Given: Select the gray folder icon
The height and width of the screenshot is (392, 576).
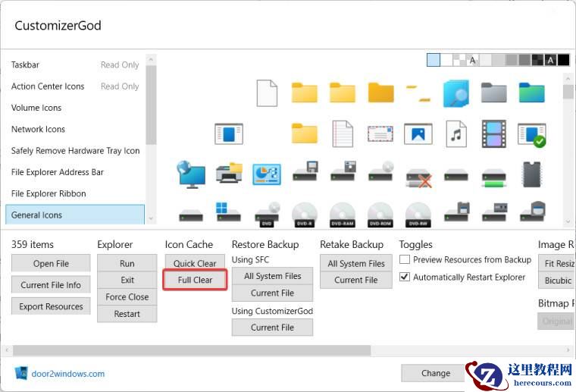Looking at the screenshot, I should (x=493, y=93).
